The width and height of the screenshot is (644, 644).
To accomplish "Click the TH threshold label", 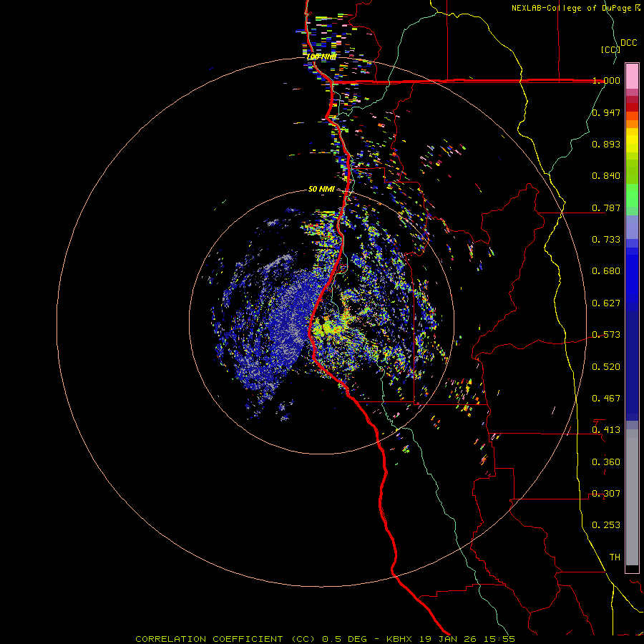I will pos(615,557).
